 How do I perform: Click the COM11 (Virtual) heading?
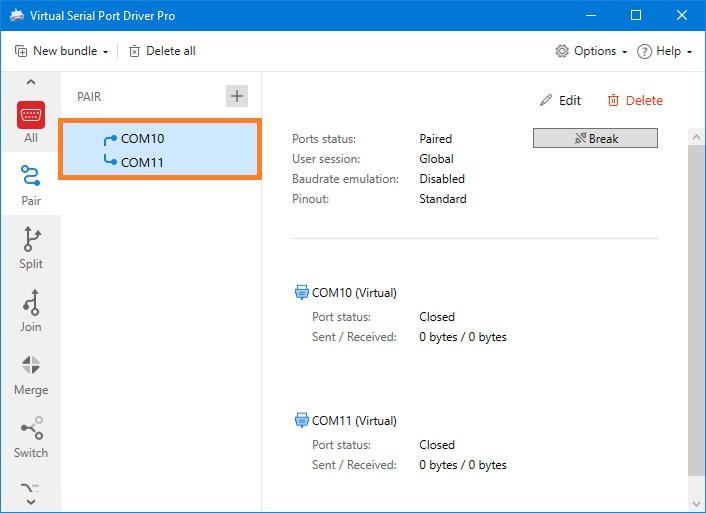coord(354,421)
